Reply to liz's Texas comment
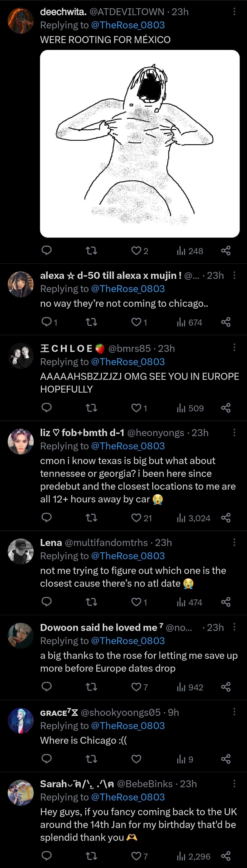 (x=47, y=518)
